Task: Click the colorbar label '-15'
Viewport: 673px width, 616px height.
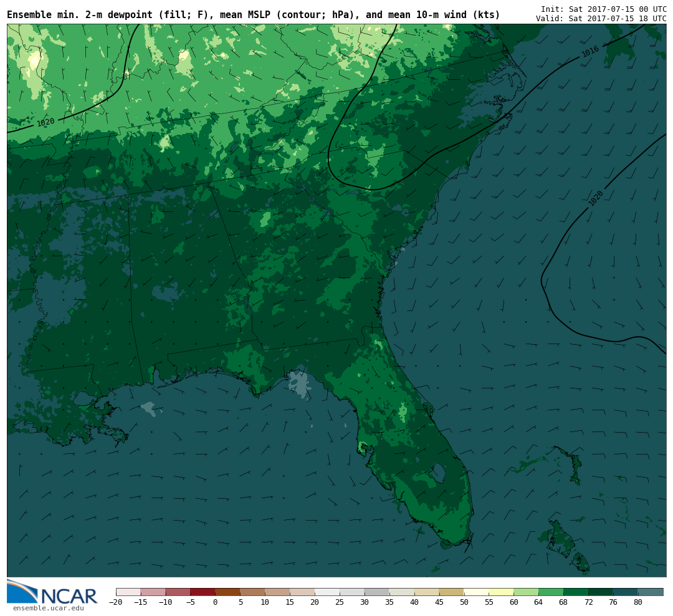Action: pos(140,602)
